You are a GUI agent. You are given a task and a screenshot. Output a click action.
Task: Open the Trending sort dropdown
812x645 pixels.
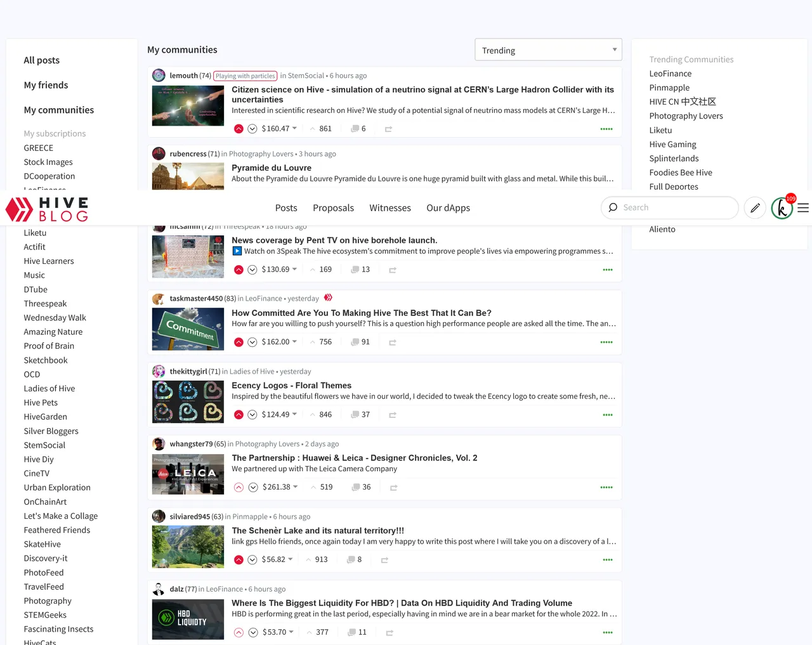548,50
